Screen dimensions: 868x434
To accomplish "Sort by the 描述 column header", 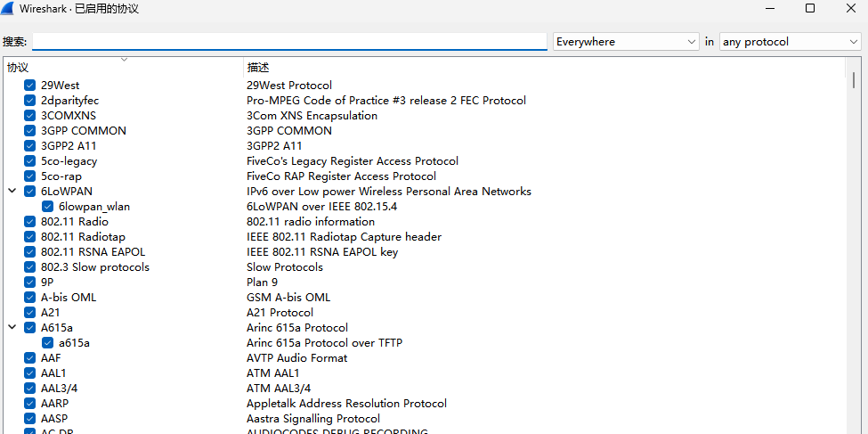I will tap(544, 68).
